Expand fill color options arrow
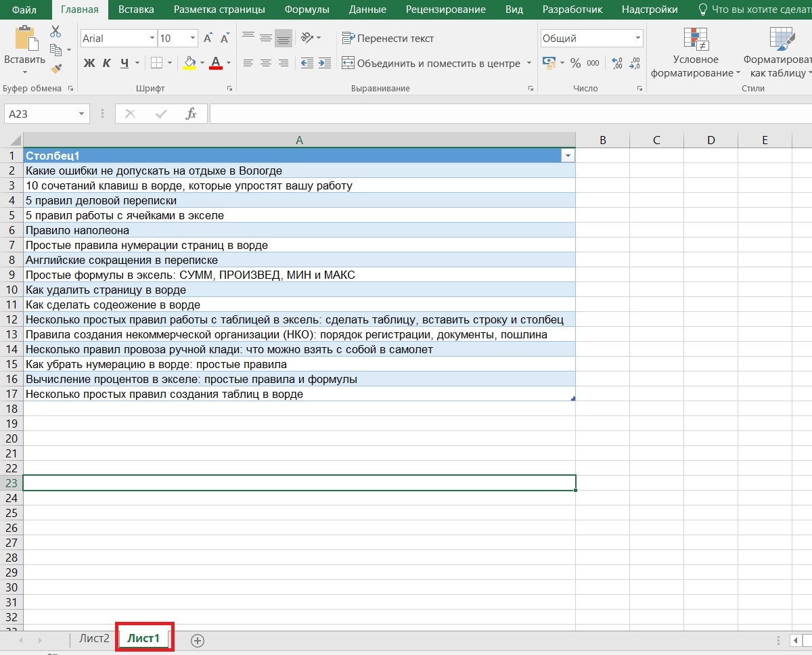812x655 pixels. (202, 63)
